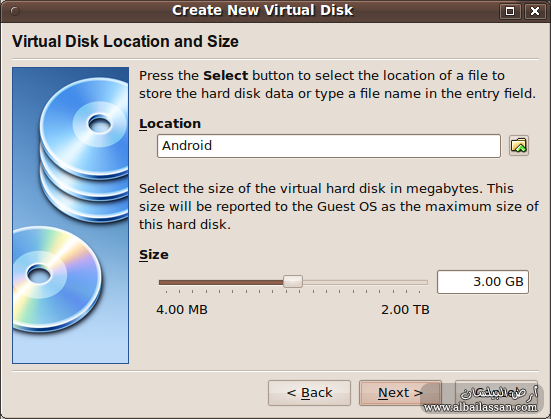Click the window menu circle in title bar
The image size is (551, 419).
coord(15,11)
